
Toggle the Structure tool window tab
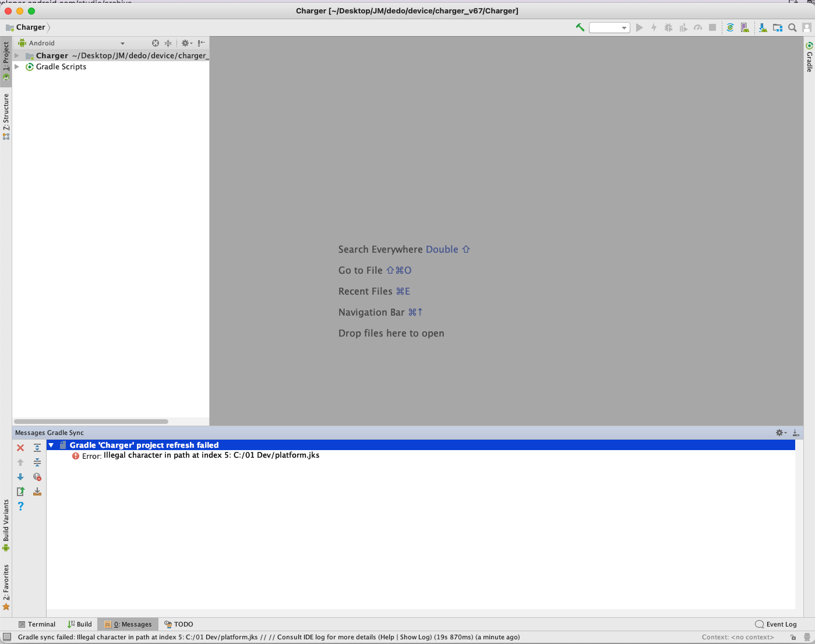pos(6,116)
